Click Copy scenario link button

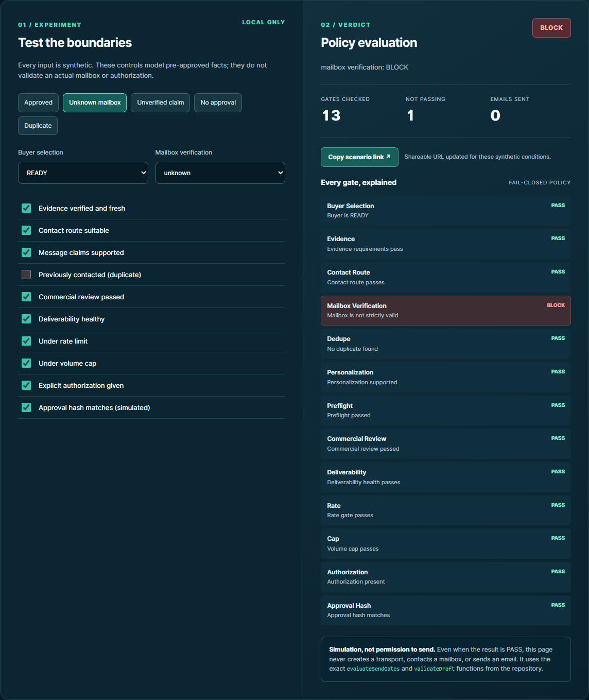[x=359, y=157]
